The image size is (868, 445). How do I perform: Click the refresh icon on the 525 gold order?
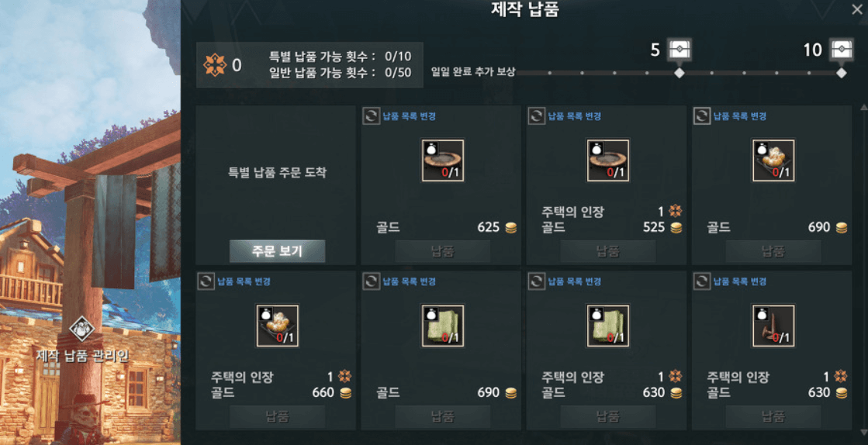(537, 116)
